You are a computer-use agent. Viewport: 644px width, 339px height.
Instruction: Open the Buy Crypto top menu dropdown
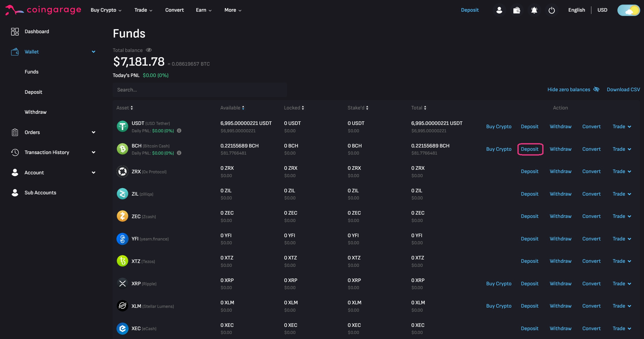(106, 10)
